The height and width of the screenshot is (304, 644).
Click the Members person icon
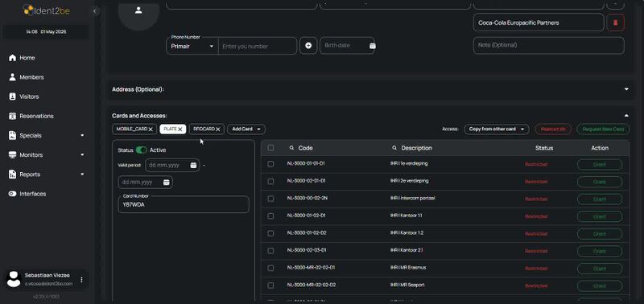(x=12, y=77)
